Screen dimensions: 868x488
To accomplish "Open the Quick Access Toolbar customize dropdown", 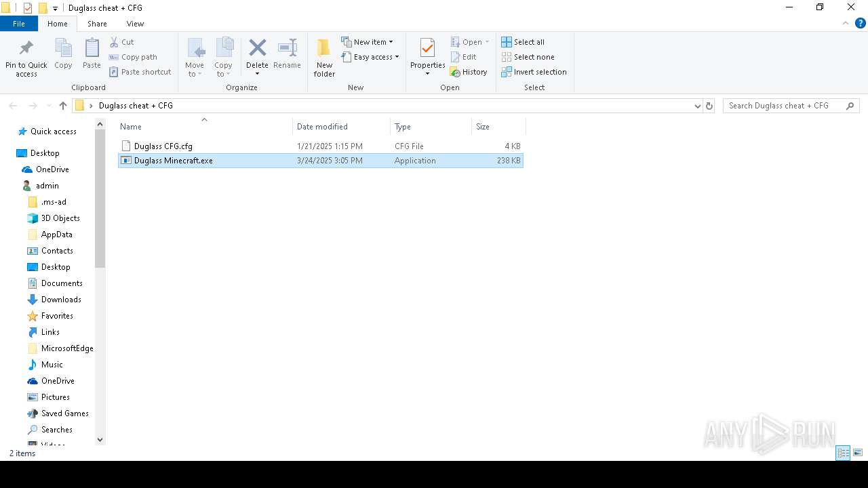I will 55,8.
